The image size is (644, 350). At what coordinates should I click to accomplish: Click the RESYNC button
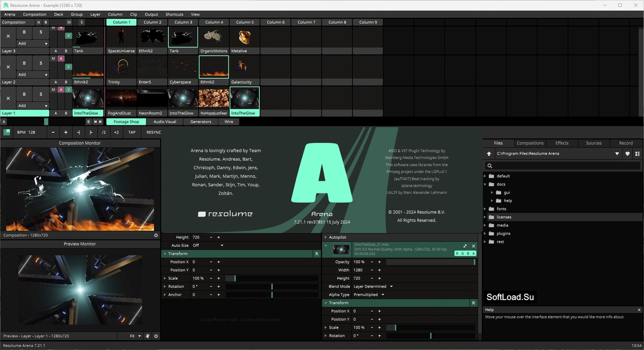pyautogui.click(x=154, y=132)
